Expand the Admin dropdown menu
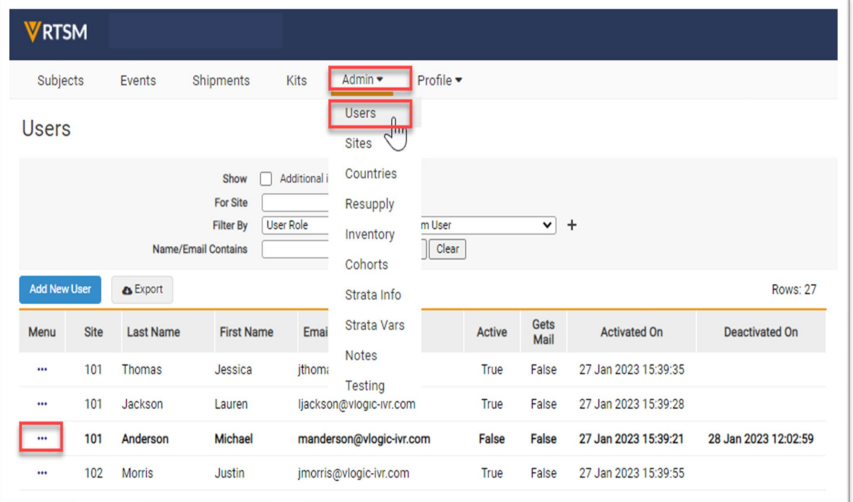Image resolution: width=853 pixels, height=502 pixels. [362, 80]
